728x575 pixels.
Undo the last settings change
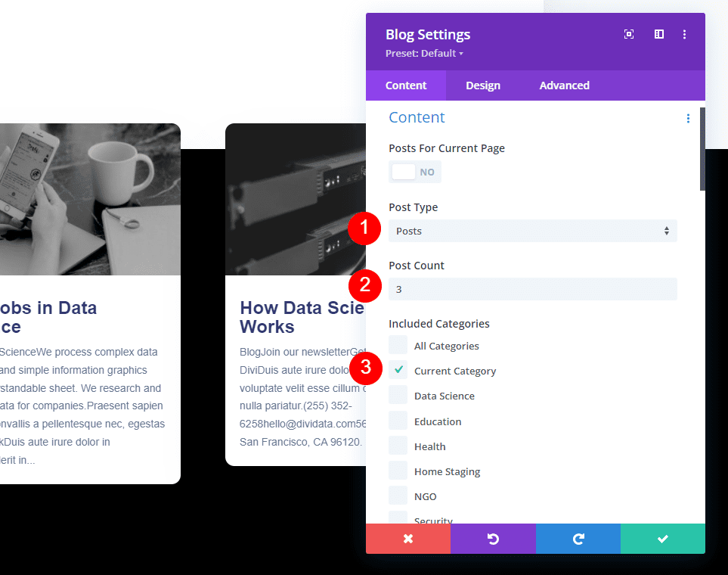click(493, 539)
